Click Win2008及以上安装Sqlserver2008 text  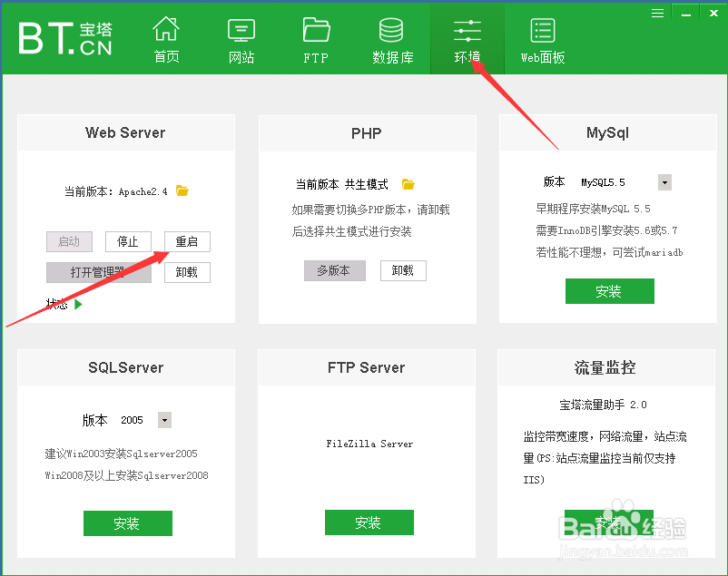point(126,475)
